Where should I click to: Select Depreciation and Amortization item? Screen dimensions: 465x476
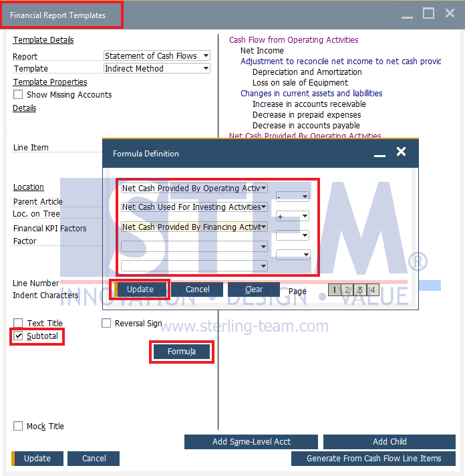click(x=307, y=72)
